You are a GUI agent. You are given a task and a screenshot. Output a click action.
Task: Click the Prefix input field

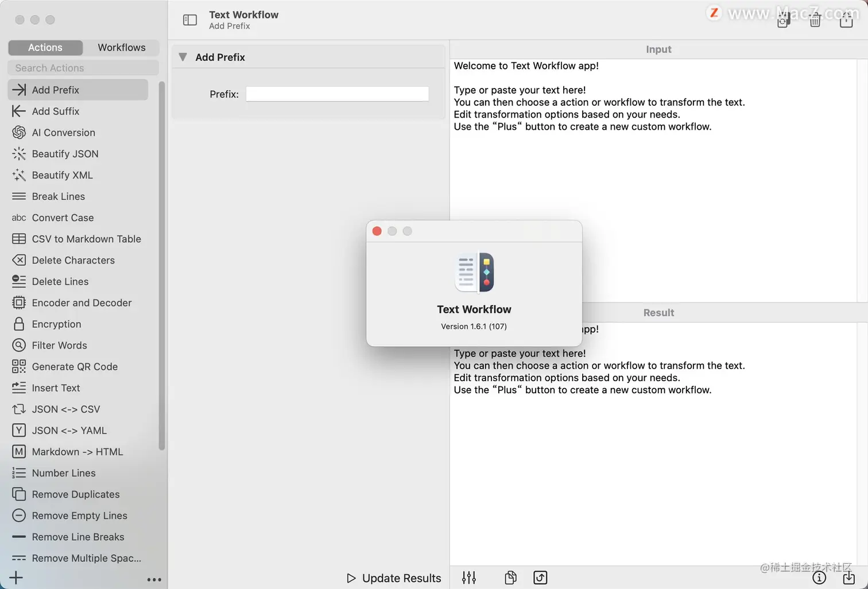[337, 94]
